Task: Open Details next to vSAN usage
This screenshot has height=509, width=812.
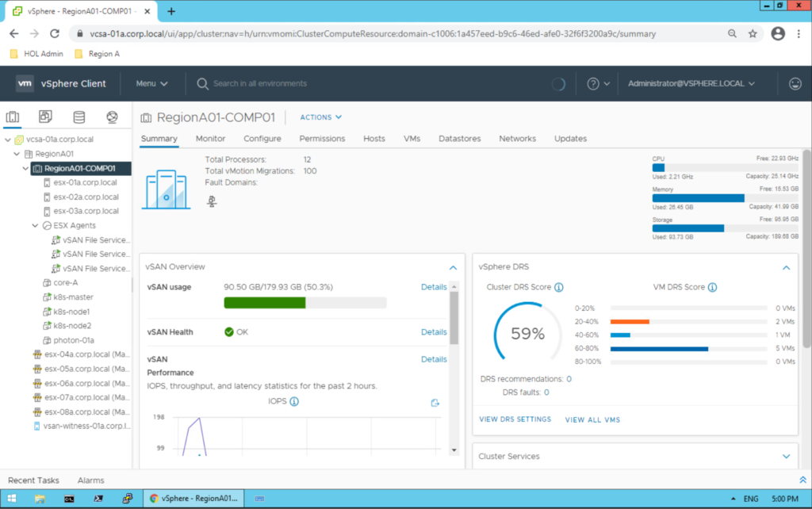Action: [434, 287]
